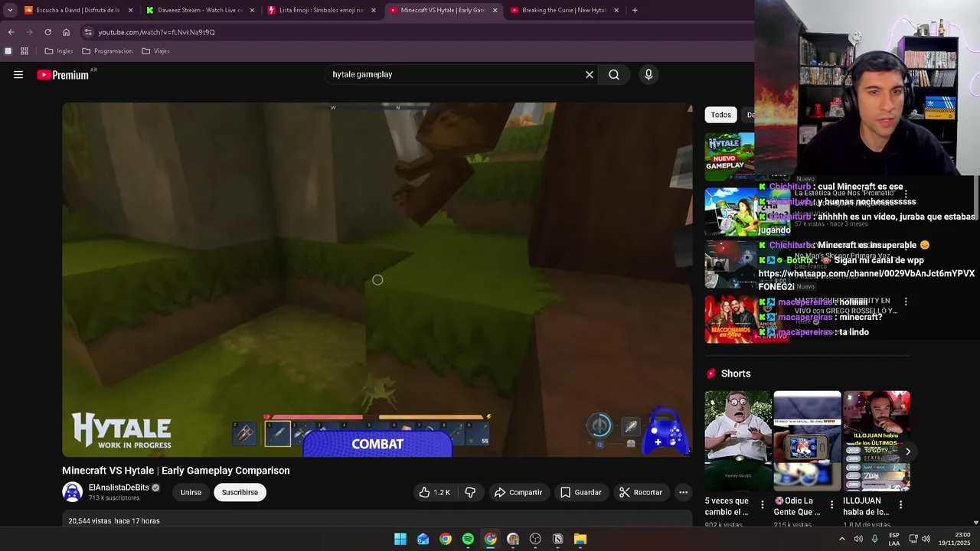Save video with 'Guardar' button
The image size is (980, 551).
[x=580, y=492]
